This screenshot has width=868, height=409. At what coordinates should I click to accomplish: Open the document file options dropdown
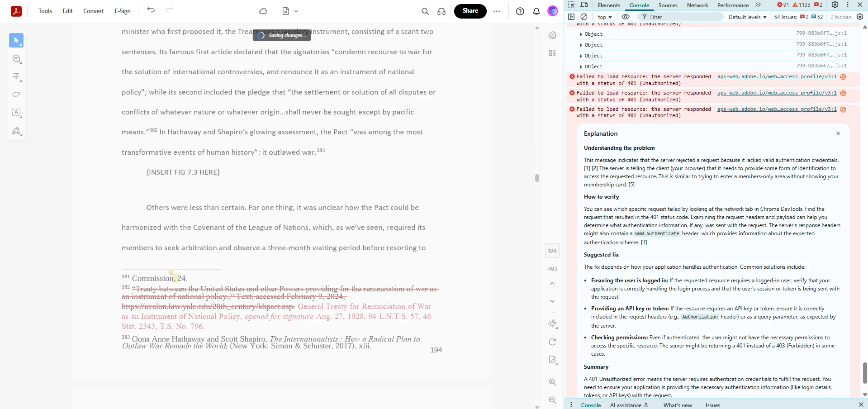coord(290,11)
